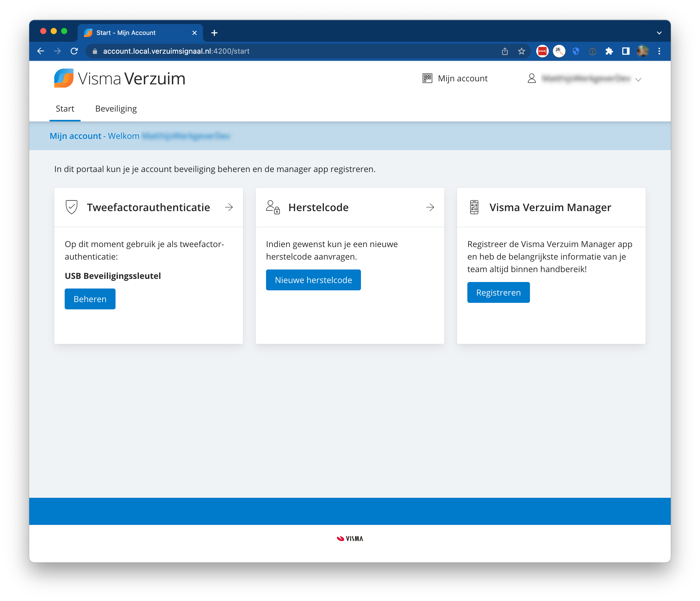Toggle the browser side panel

pos(626,51)
